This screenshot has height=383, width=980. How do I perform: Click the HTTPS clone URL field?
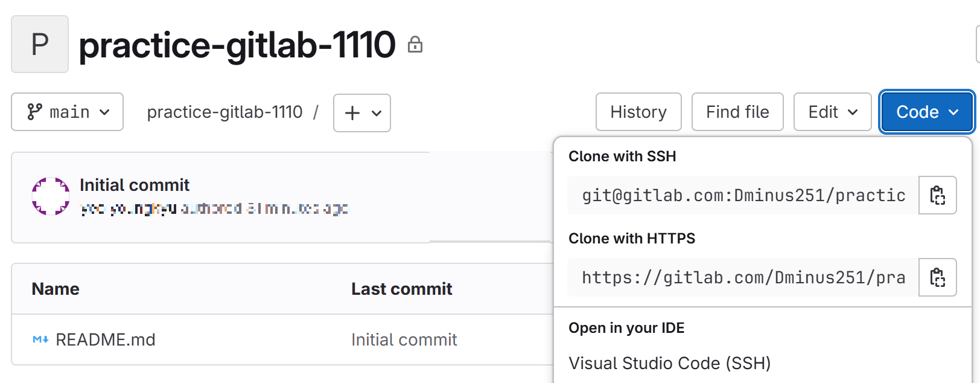tap(743, 277)
